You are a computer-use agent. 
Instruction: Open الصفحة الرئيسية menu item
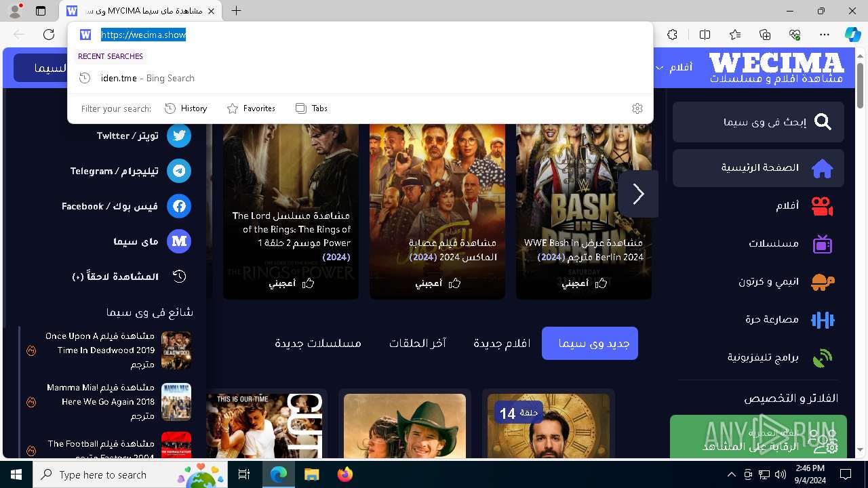[758, 168]
